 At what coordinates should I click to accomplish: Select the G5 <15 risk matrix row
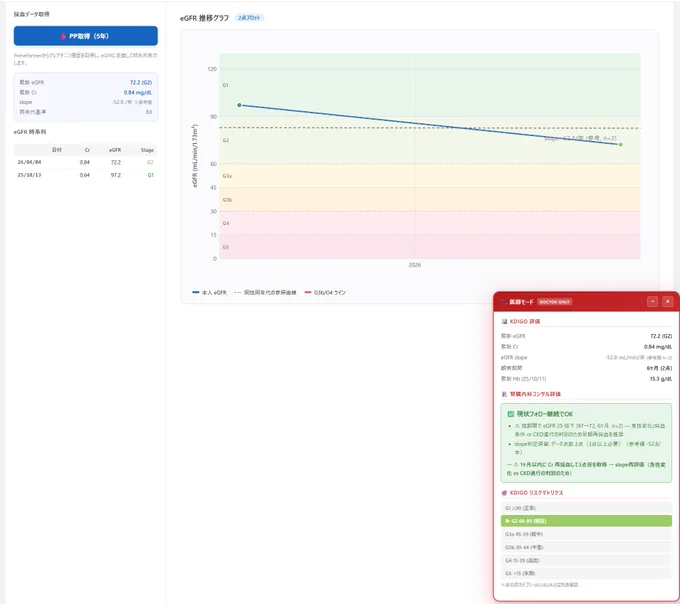(x=586, y=573)
